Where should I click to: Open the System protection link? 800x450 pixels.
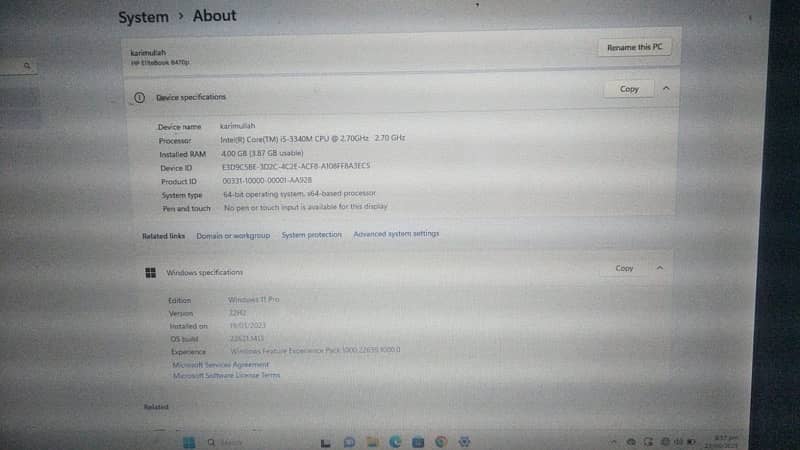click(312, 235)
